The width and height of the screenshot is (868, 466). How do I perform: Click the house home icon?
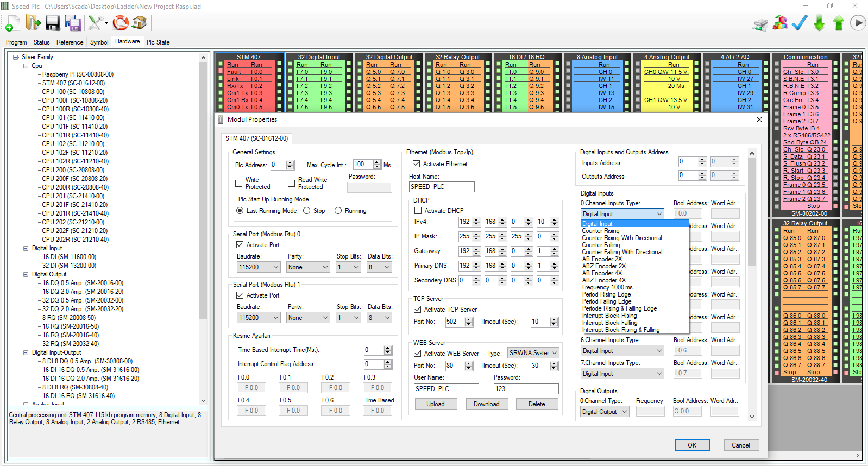tap(140, 23)
